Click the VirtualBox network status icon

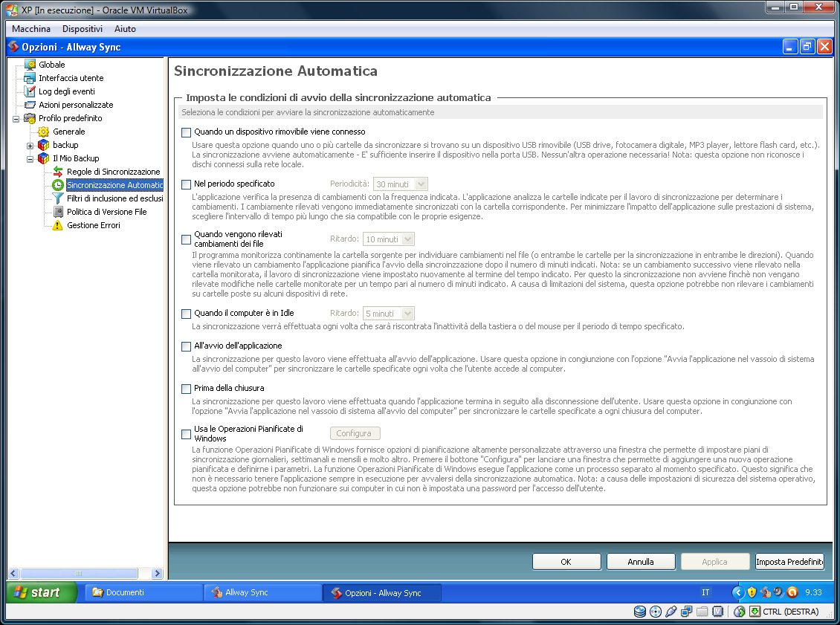coord(686,612)
